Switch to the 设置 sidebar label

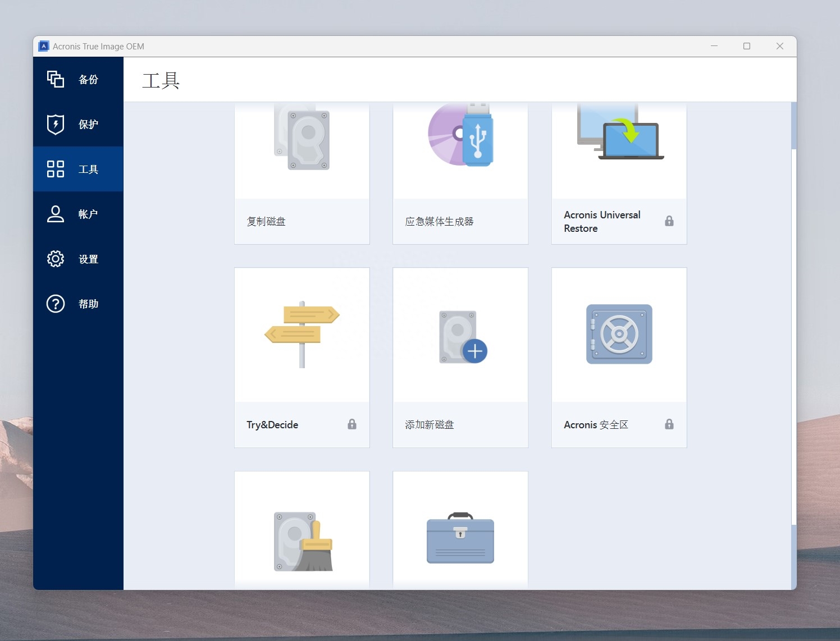point(88,259)
